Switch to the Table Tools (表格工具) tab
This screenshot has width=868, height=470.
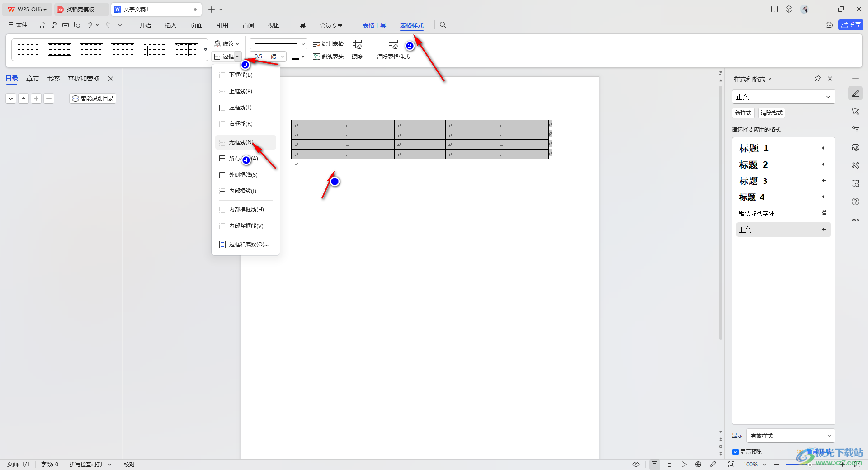374,25
